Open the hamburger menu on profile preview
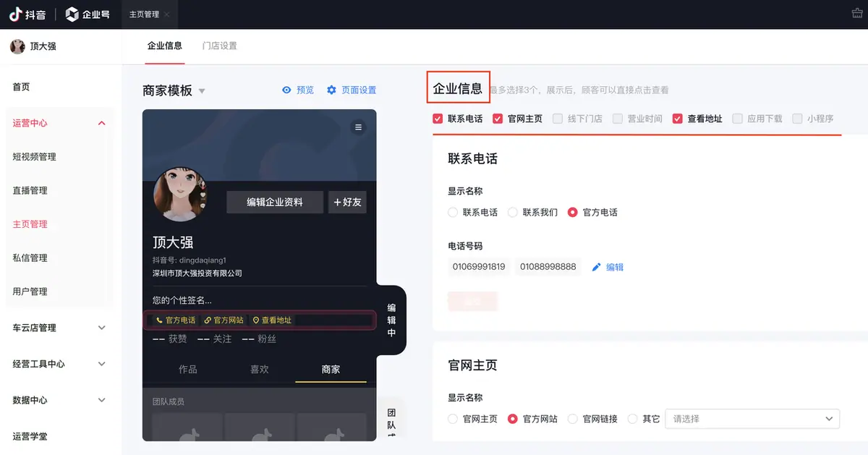Viewport: 868px width, 455px height. pos(357,127)
